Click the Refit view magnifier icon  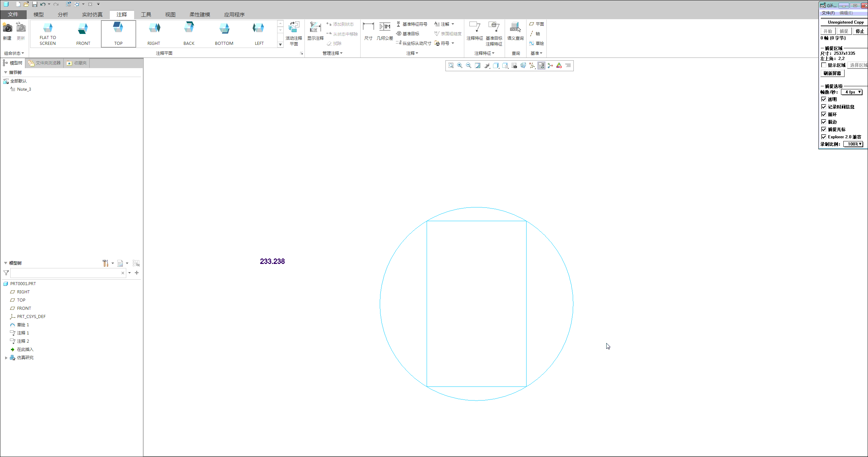coord(451,65)
